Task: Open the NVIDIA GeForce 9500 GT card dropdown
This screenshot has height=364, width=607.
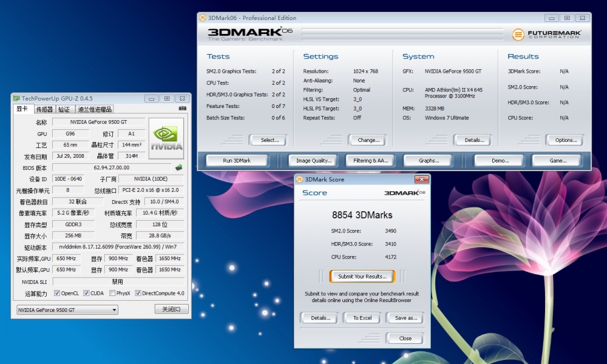Action: coord(67,310)
